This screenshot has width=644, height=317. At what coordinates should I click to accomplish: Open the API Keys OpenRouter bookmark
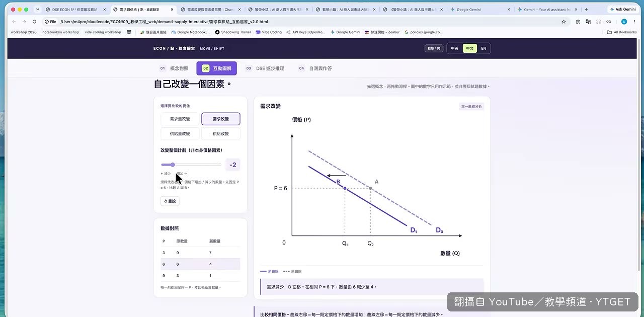[305, 32]
